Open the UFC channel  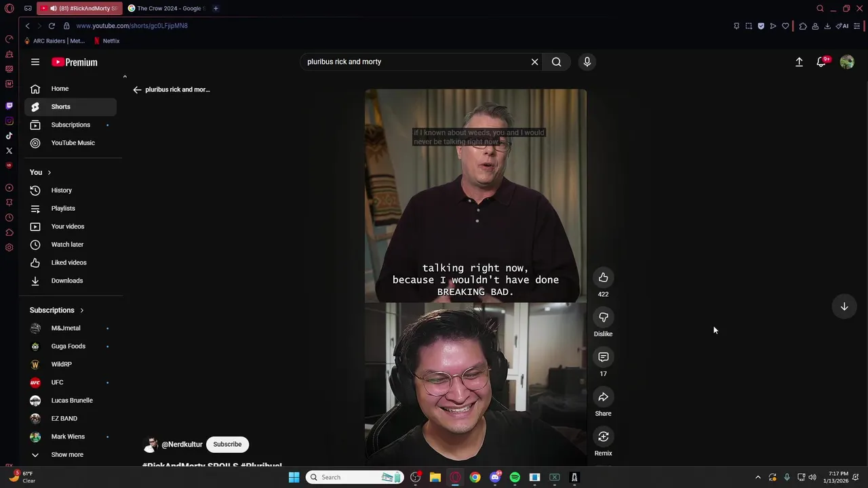[x=71, y=382]
